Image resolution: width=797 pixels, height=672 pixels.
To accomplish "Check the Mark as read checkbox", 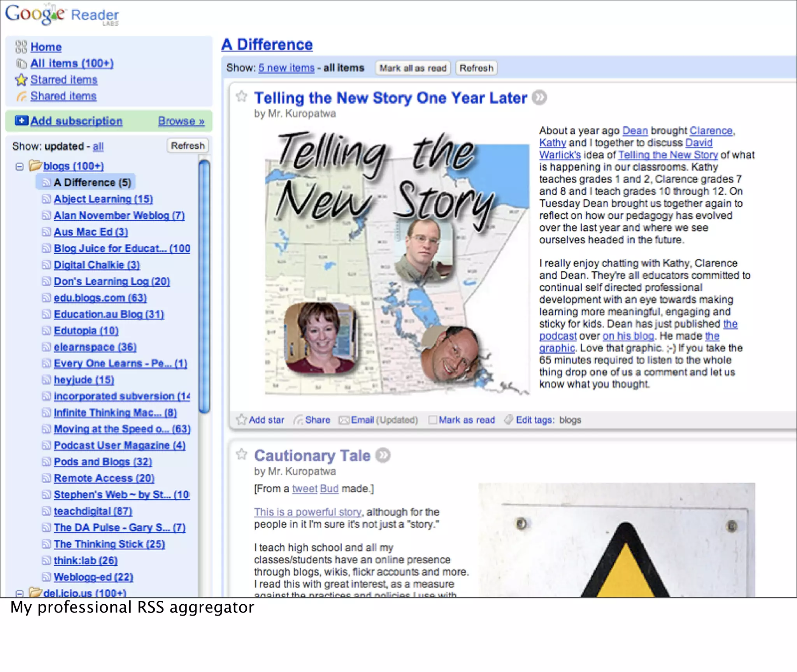I will pyautogui.click(x=432, y=420).
